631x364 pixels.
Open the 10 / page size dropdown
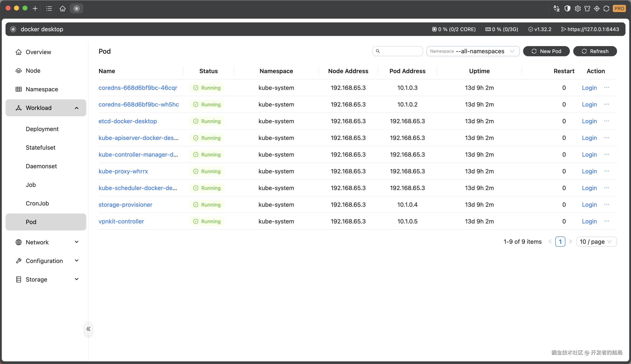click(596, 241)
